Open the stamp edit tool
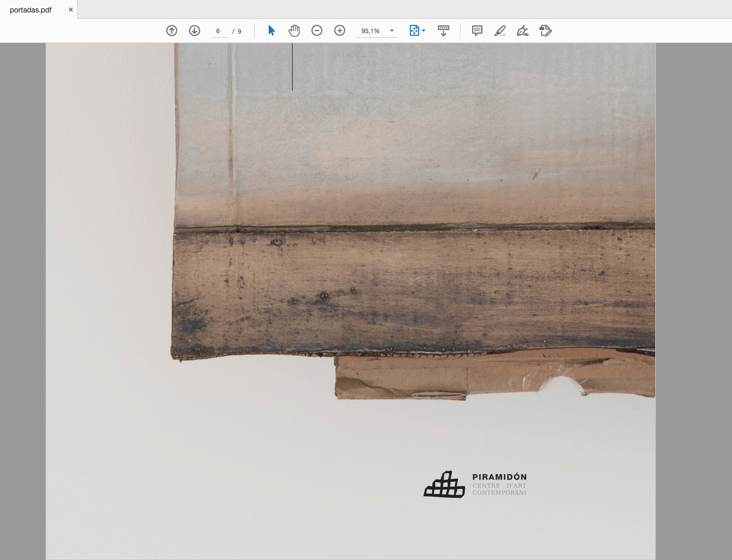Image resolution: width=732 pixels, height=560 pixels. click(x=546, y=31)
